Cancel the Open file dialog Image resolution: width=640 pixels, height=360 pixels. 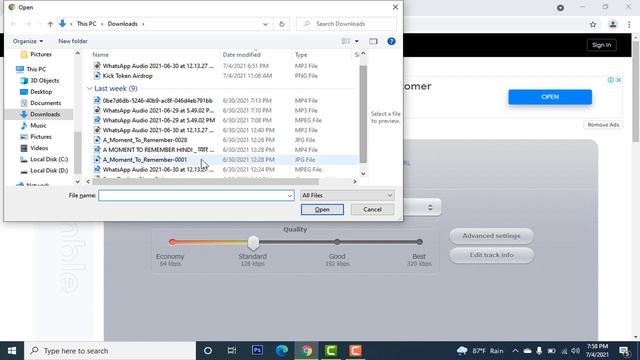(372, 209)
